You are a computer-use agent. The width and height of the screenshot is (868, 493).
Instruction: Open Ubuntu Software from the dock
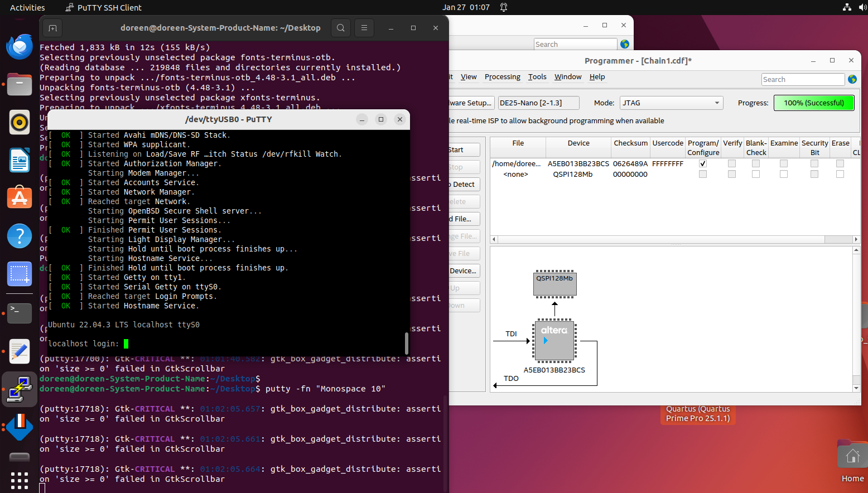20,198
